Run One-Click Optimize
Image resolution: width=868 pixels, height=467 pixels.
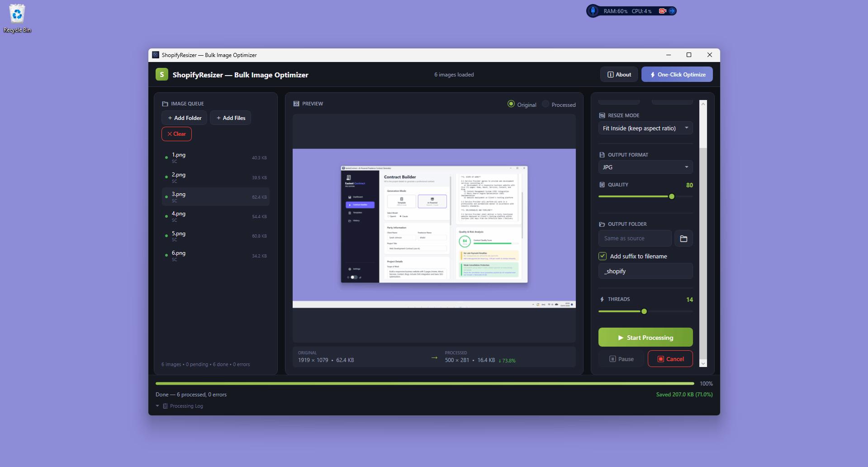[677, 75]
